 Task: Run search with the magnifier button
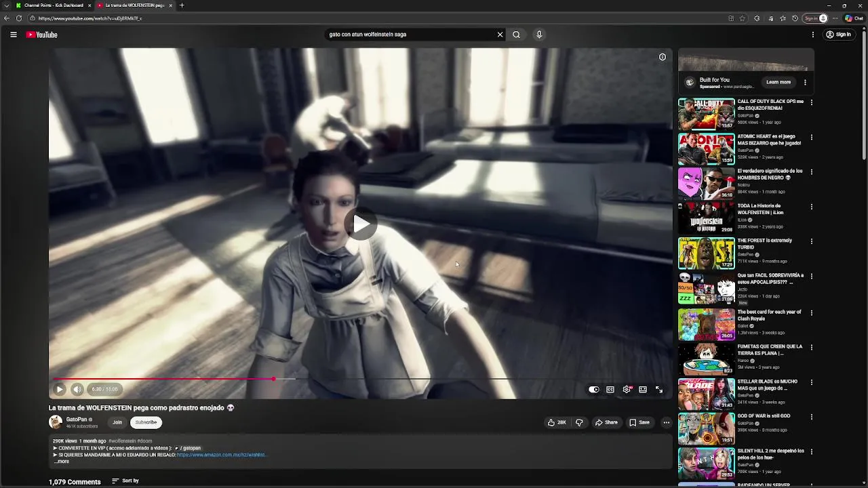[x=516, y=35]
